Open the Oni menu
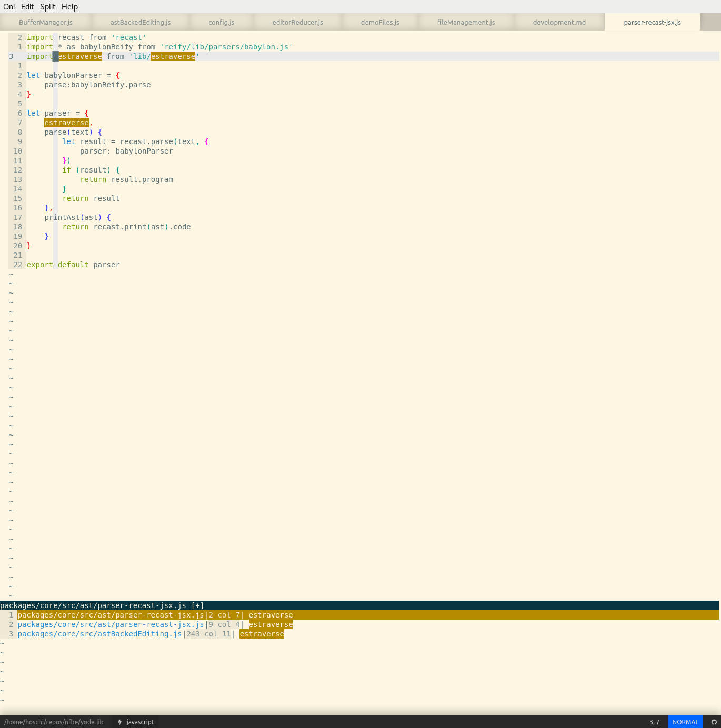 tap(9, 7)
